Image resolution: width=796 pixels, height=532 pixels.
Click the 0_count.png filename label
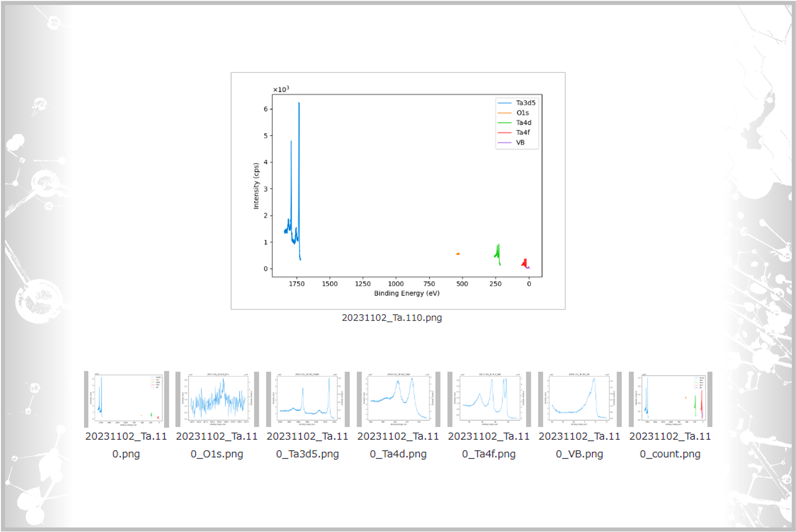click(x=670, y=454)
